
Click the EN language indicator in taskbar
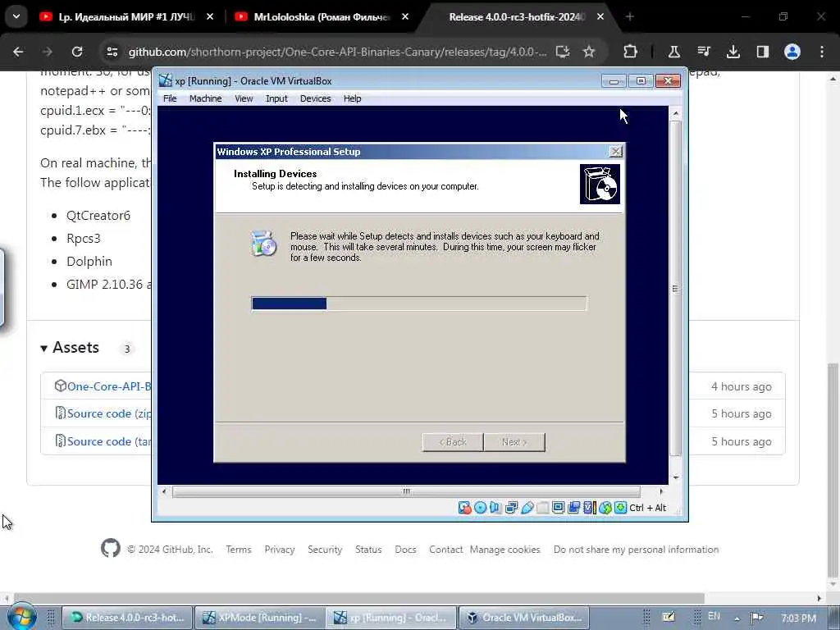tap(714, 617)
